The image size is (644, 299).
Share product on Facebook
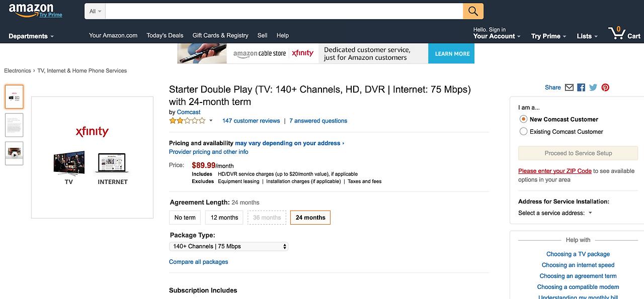pyautogui.click(x=581, y=87)
